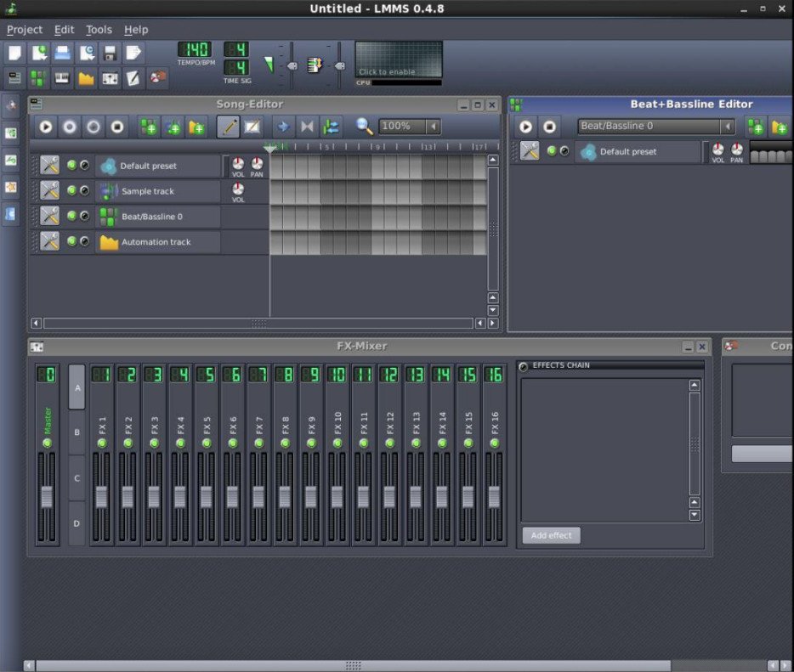Open the Beat/Bassline 0 pattern dropdown

tap(727, 124)
